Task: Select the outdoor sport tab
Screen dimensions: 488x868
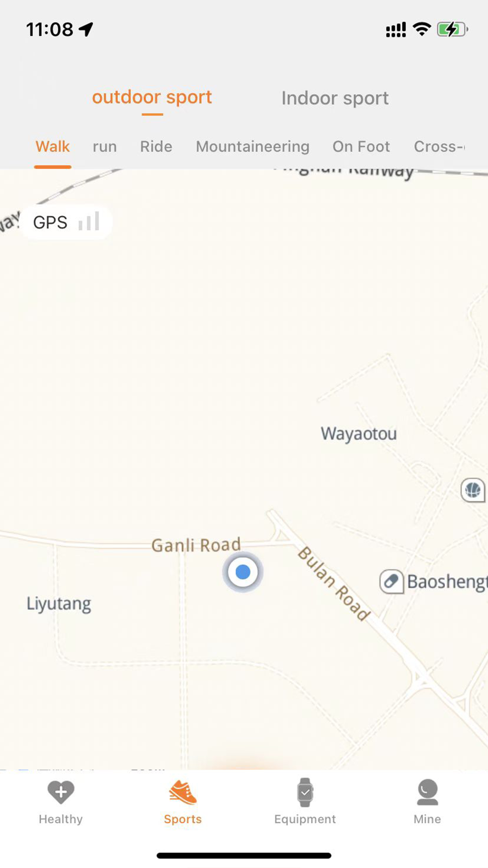Action: coord(152,97)
